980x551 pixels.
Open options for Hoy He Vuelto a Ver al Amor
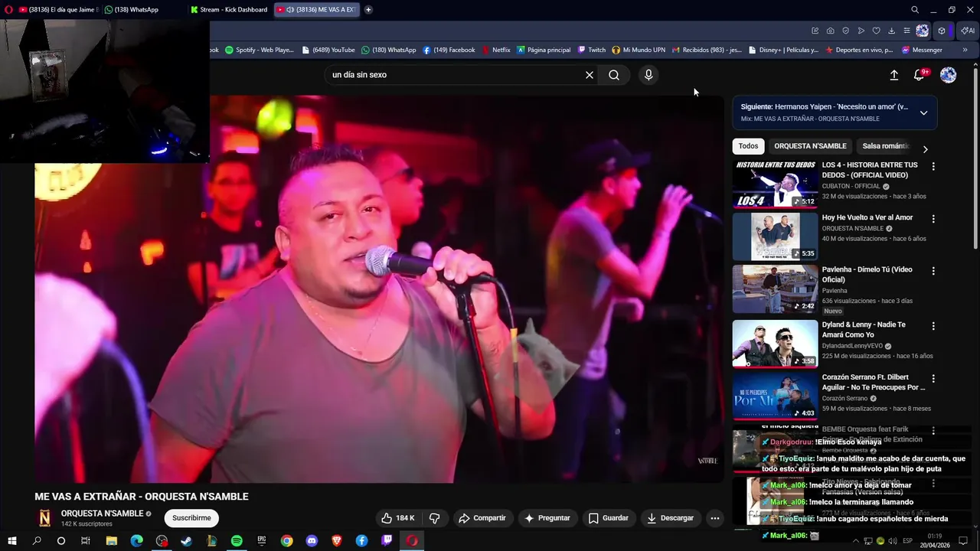[933, 219]
